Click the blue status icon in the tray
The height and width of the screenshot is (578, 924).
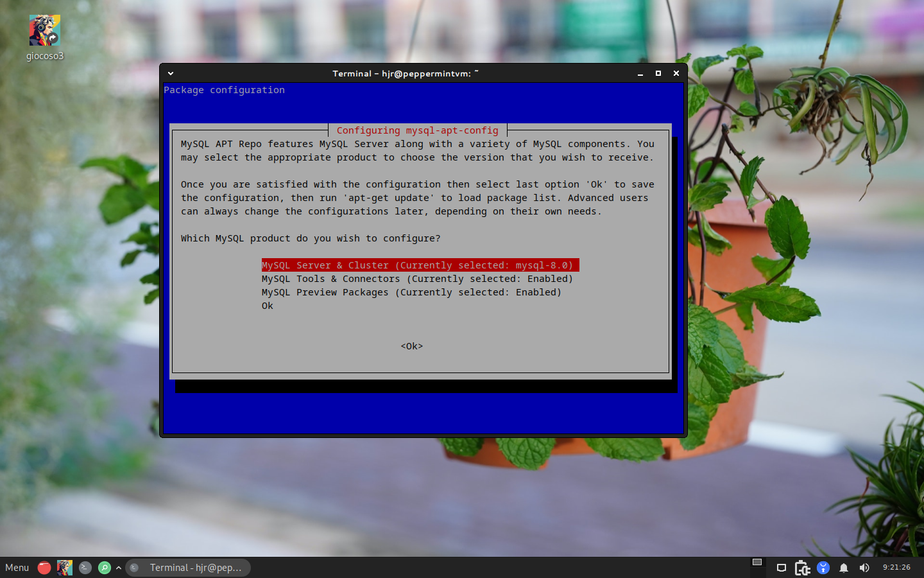point(823,568)
